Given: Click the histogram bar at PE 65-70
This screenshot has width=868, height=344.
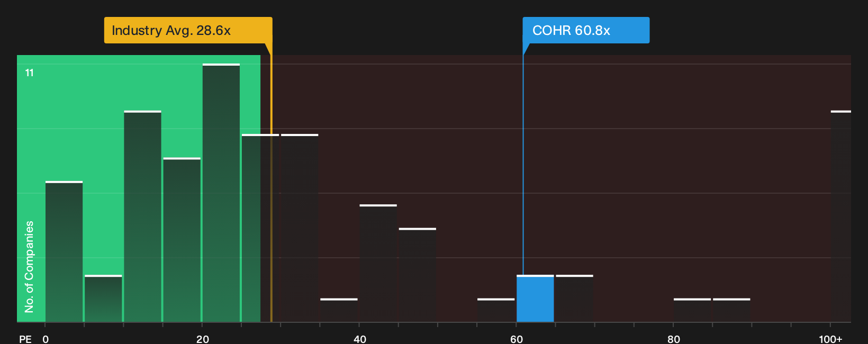Looking at the screenshot, I should click(574, 298).
